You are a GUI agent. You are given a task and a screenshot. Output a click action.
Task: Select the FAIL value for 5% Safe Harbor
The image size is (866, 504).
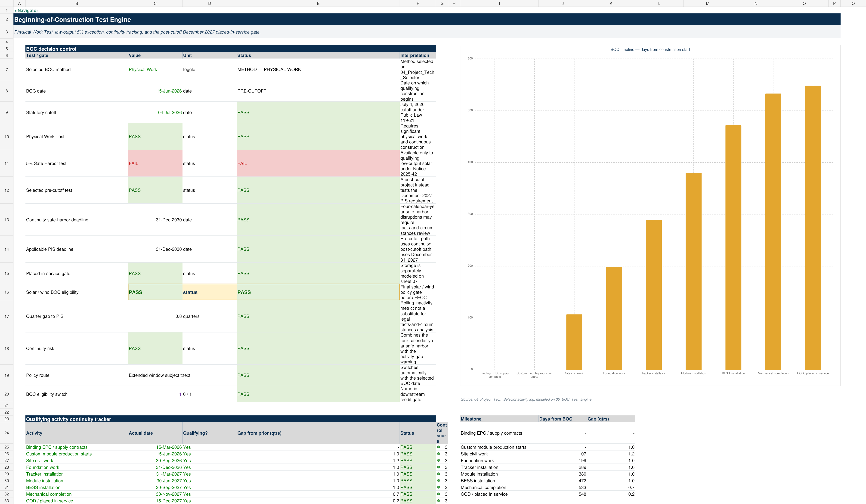155,163
